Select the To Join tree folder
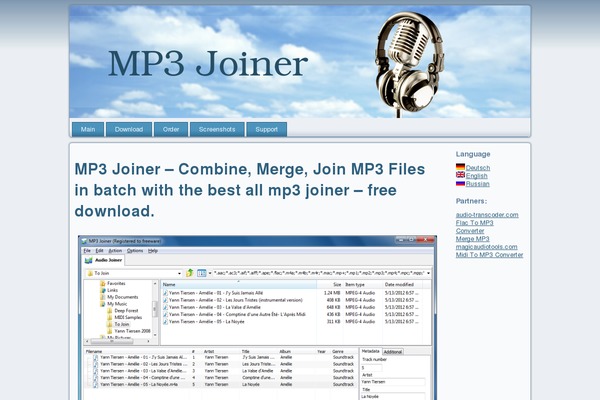Image resolution: width=600 pixels, height=400 pixels. pyautogui.click(x=122, y=324)
